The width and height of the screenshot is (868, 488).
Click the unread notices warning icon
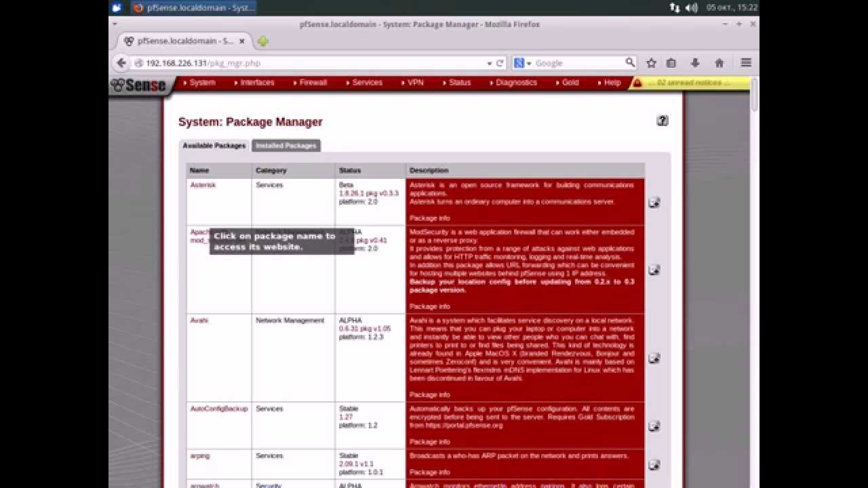pos(637,83)
